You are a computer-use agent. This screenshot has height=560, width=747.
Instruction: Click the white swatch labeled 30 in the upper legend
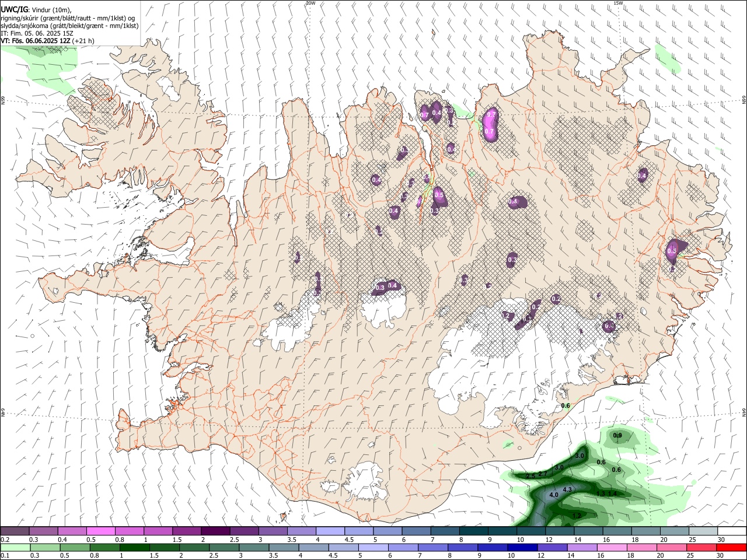pyautogui.click(x=731, y=531)
